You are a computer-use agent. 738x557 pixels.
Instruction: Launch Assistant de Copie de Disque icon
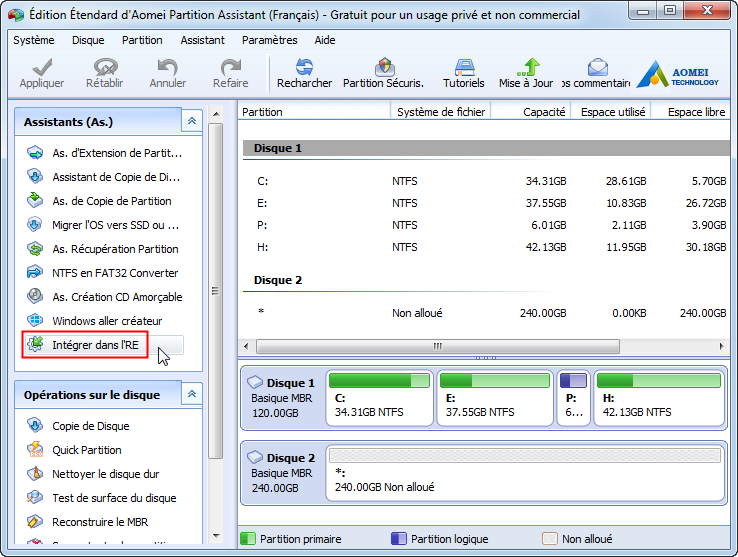pyautogui.click(x=35, y=177)
